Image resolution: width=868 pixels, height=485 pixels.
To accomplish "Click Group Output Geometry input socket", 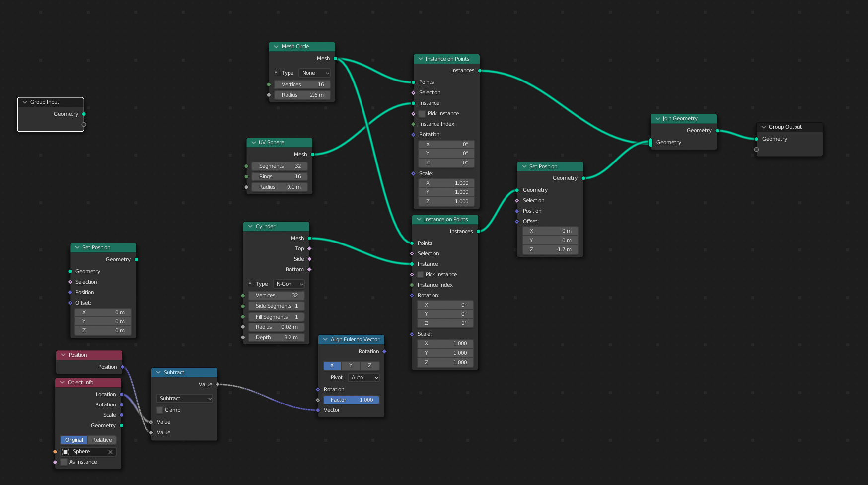I will click(x=756, y=139).
